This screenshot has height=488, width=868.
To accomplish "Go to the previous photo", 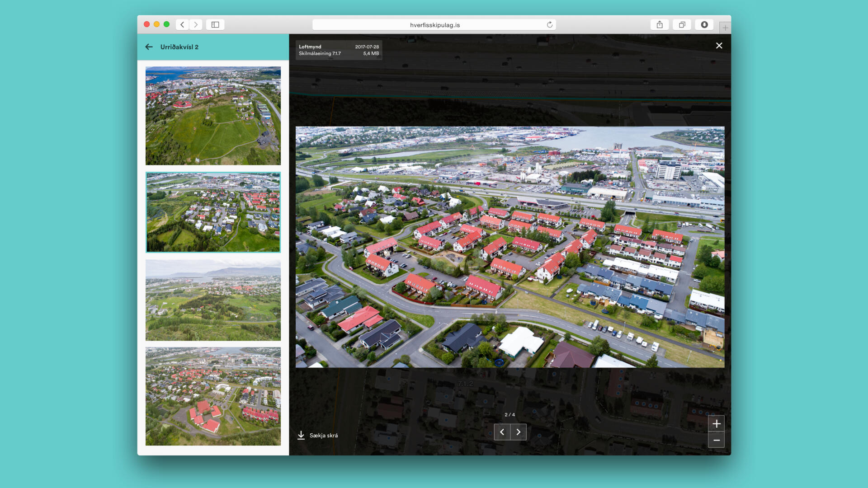I will pos(502,432).
